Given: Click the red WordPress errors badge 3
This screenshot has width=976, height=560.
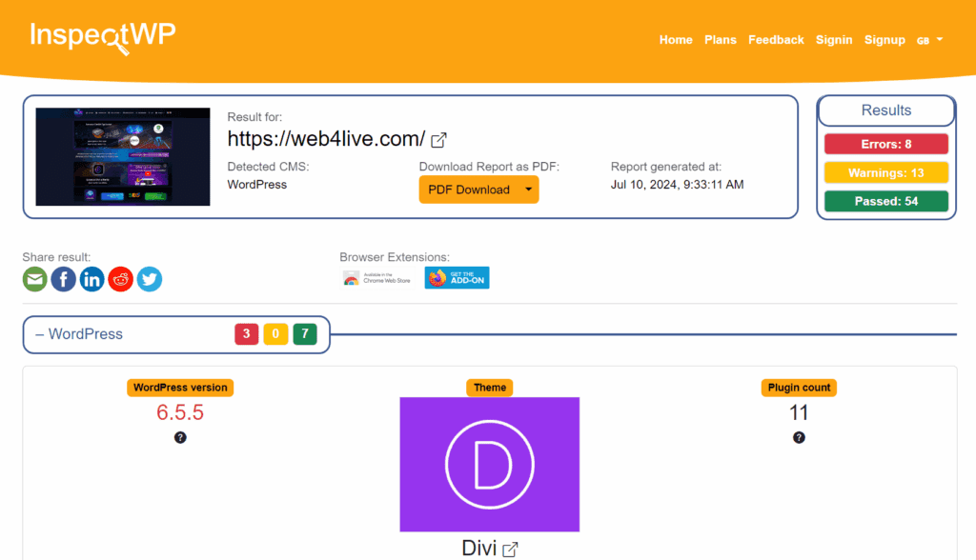Looking at the screenshot, I should point(247,334).
